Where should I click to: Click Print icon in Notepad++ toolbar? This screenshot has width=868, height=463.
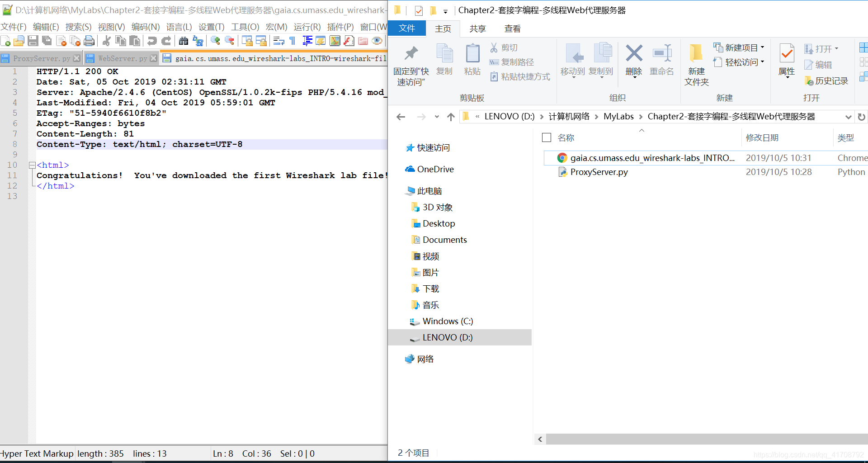click(89, 41)
